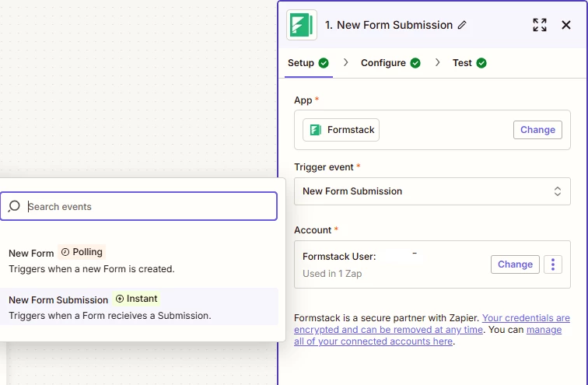588x385 pixels.
Task: Switch to the Configure tab
Action: (390, 63)
